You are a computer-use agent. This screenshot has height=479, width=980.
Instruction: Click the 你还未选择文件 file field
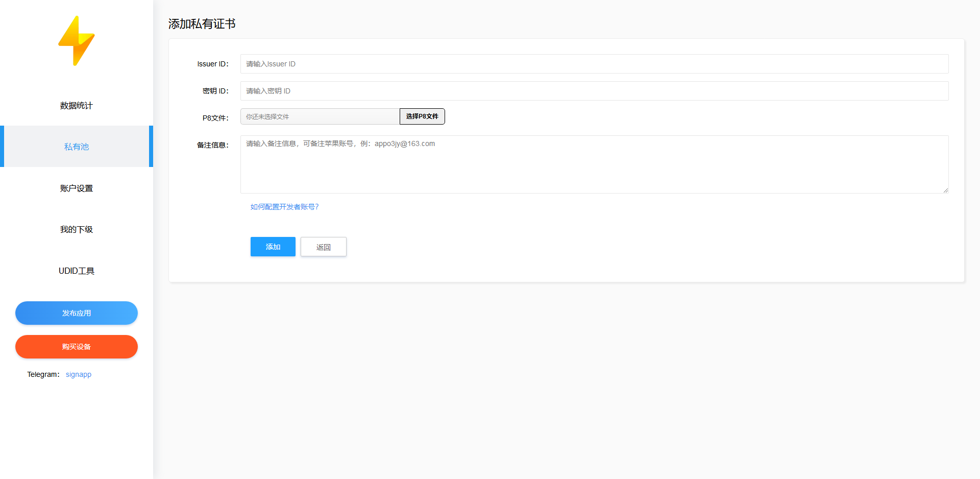320,116
